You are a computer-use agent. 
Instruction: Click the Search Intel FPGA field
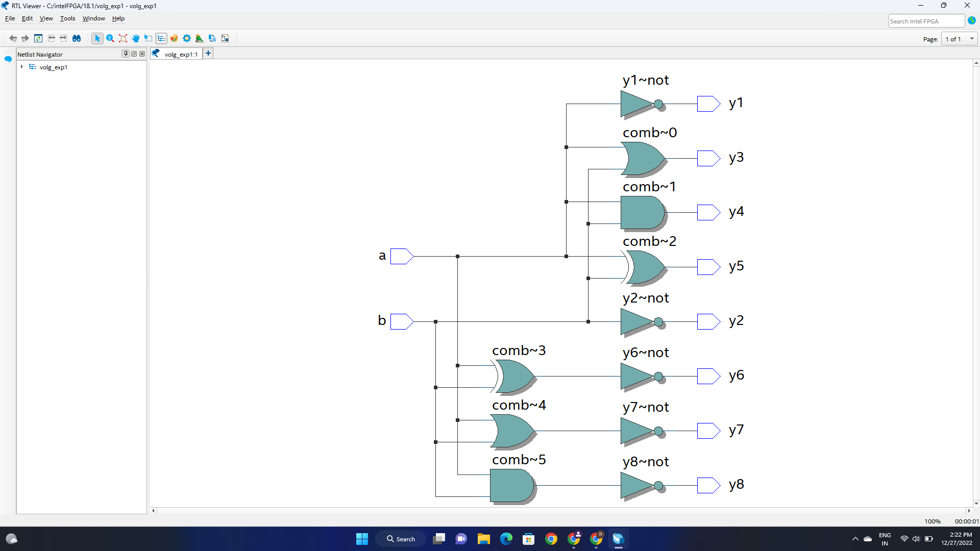tap(926, 21)
